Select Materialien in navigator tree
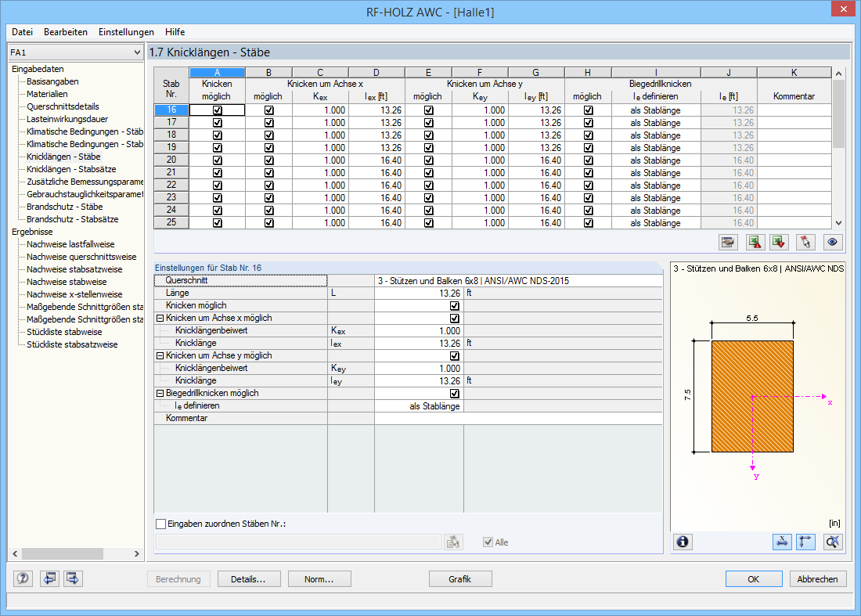 coord(47,94)
